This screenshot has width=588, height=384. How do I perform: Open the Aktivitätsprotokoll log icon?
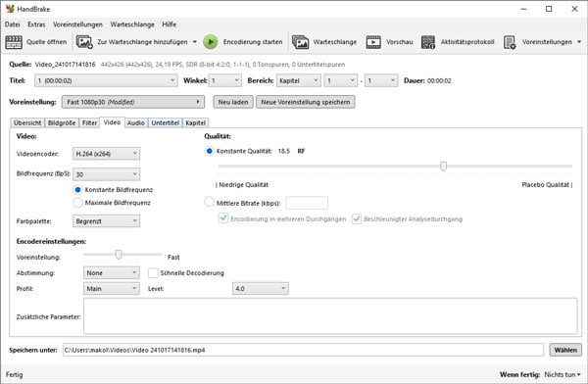pyautogui.click(x=428, y=42)
